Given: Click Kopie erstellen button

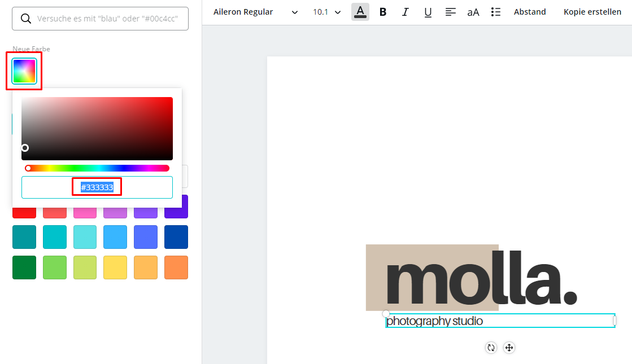Looking at the screenshot, I should pyautogui.click(x=592, y=12).
